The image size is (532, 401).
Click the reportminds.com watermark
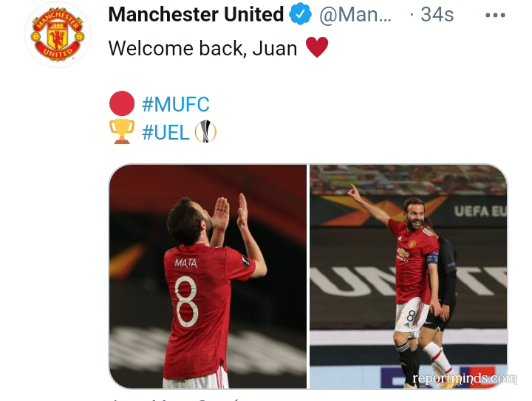click(465, 378)
